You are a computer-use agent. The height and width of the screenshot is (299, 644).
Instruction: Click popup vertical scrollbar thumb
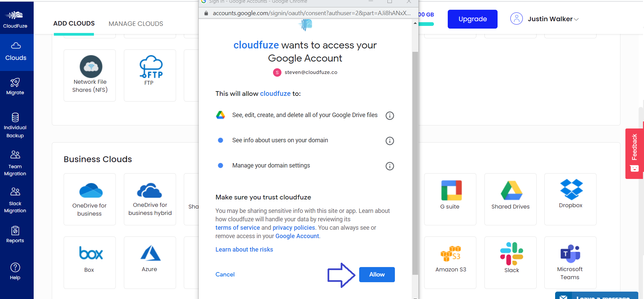tap(415, 163)
